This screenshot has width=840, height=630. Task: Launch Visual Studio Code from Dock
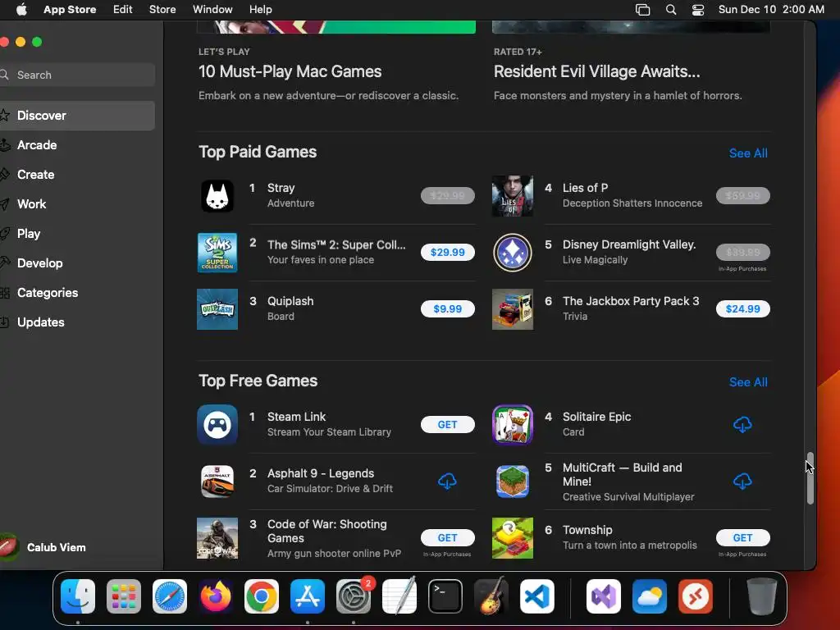point(537,596)
